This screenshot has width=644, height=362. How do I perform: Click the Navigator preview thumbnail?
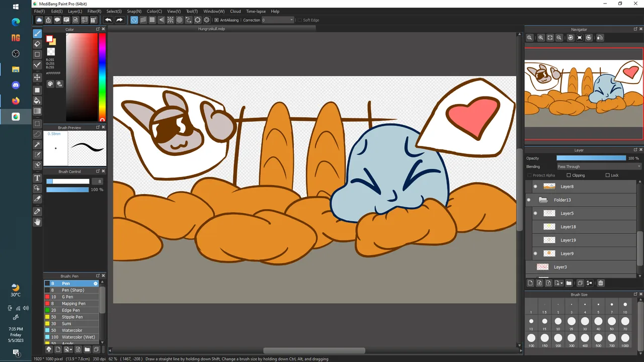coord(584,94)
